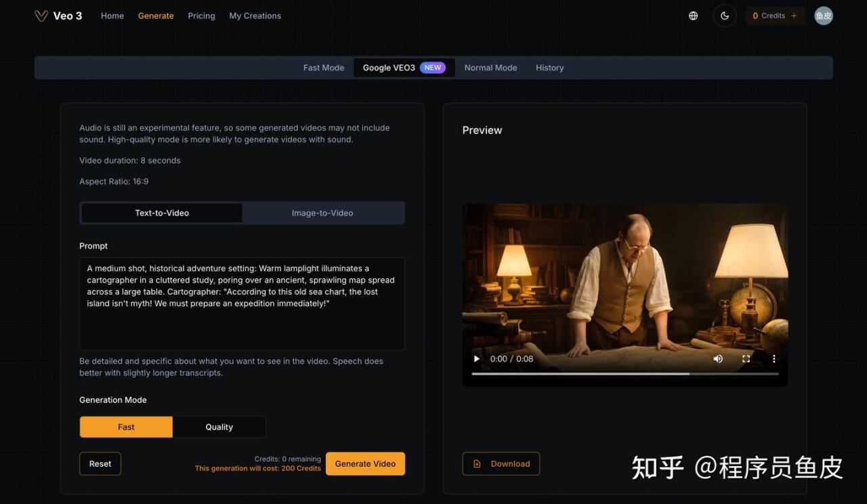This screenshot has width=867, height=504.
Task: Go to the Home page
Action: pos(112,16)
